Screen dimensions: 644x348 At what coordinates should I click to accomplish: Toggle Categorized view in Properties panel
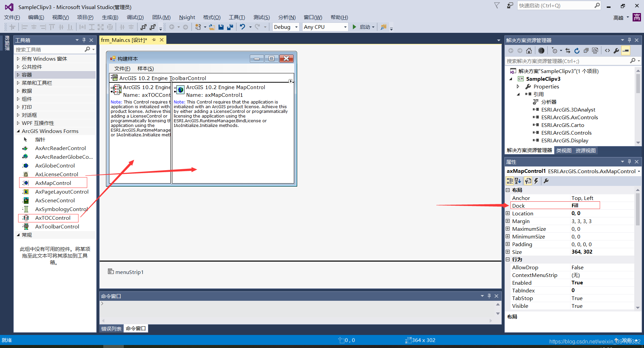tap(510, 181)
